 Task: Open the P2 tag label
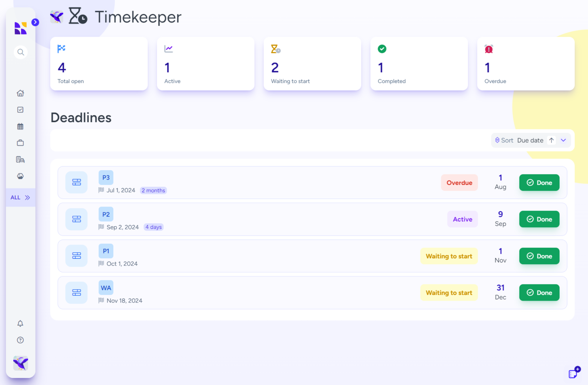[x=106, y=214]
